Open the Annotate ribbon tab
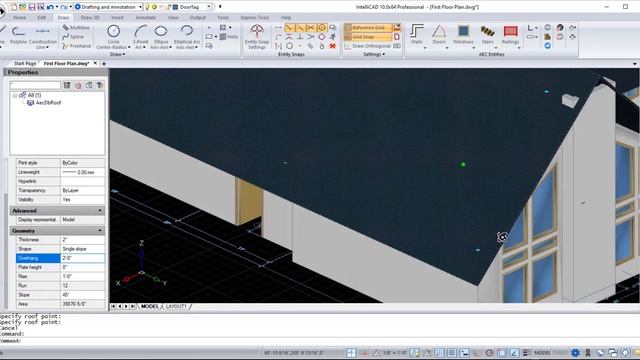640x360 pixels. click(145, 18)
